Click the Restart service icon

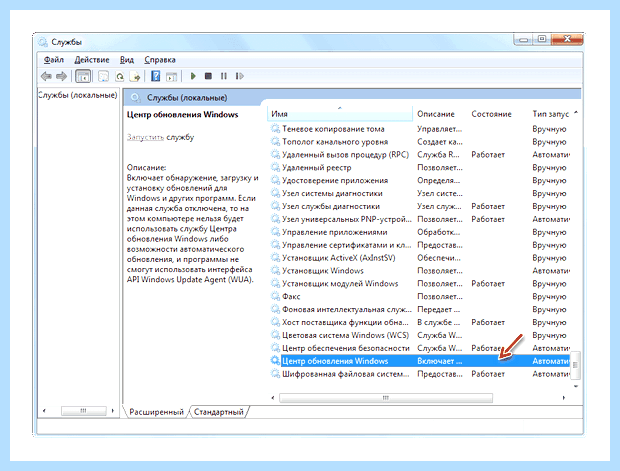tap(240, 76)
